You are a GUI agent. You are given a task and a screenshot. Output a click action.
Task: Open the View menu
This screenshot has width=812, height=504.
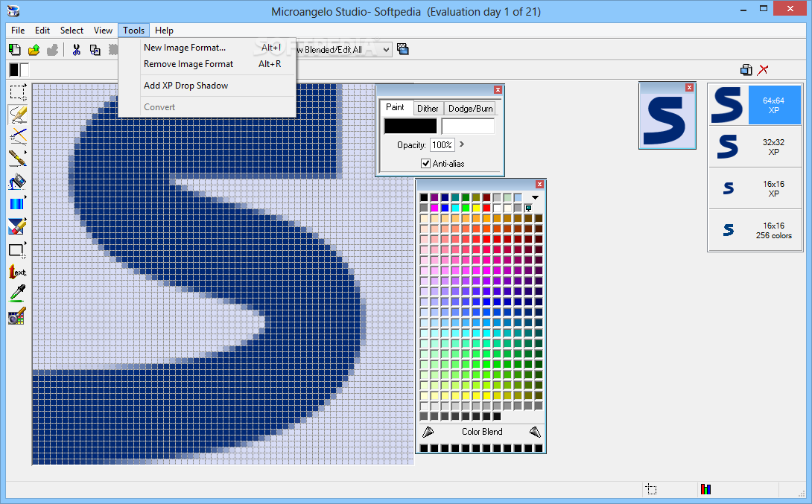pos(103,31)
